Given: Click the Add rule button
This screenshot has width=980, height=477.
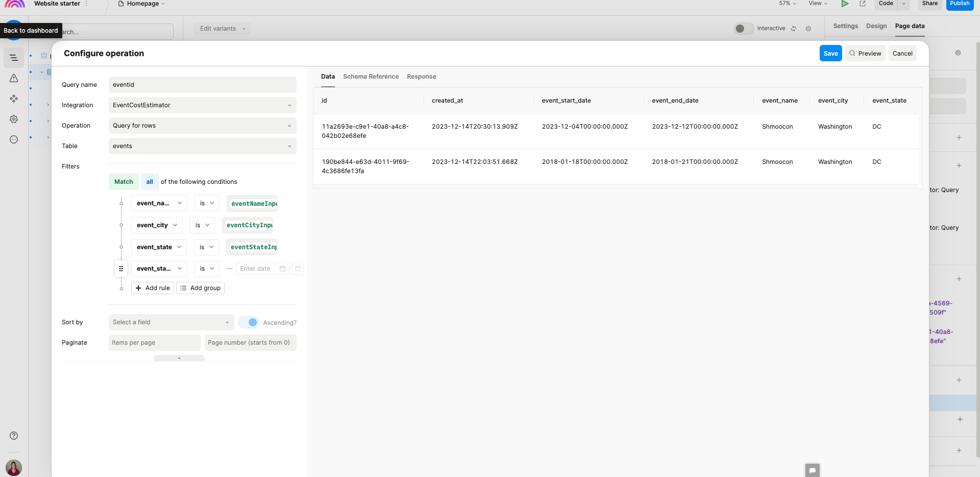Looking at the screenshot, I should pos(153,288).
